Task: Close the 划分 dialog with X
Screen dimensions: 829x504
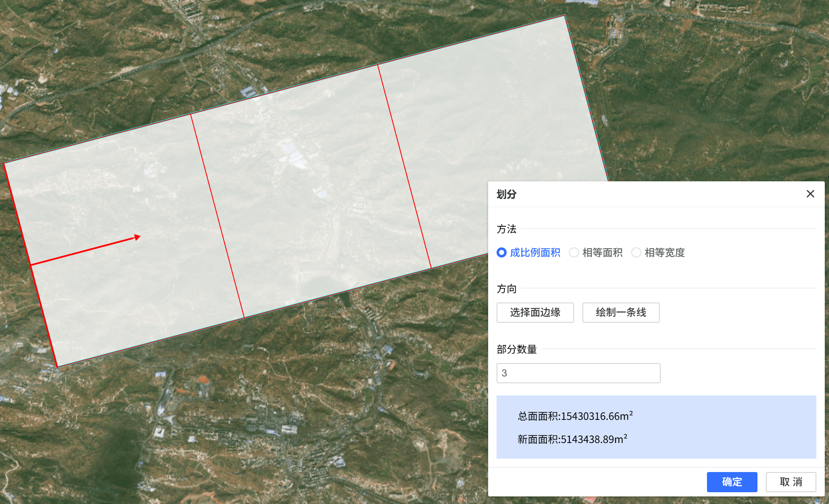Action: [810, 194]
